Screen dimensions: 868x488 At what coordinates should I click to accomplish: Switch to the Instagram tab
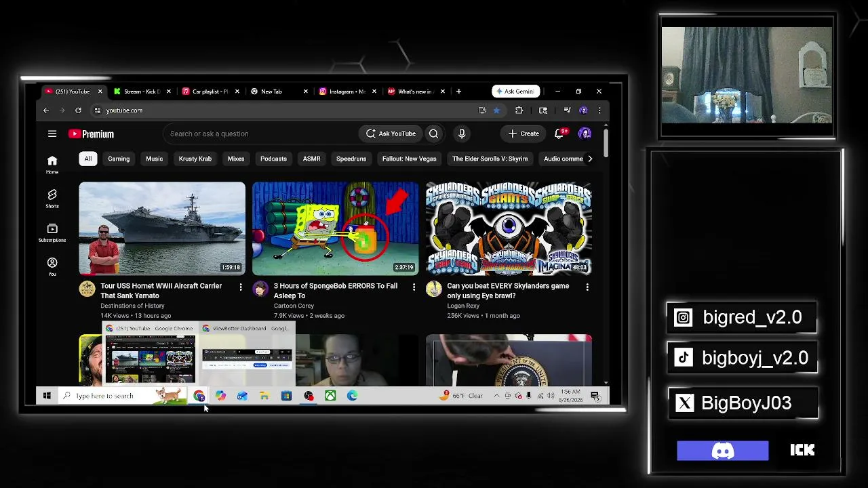tap(347, 91)
